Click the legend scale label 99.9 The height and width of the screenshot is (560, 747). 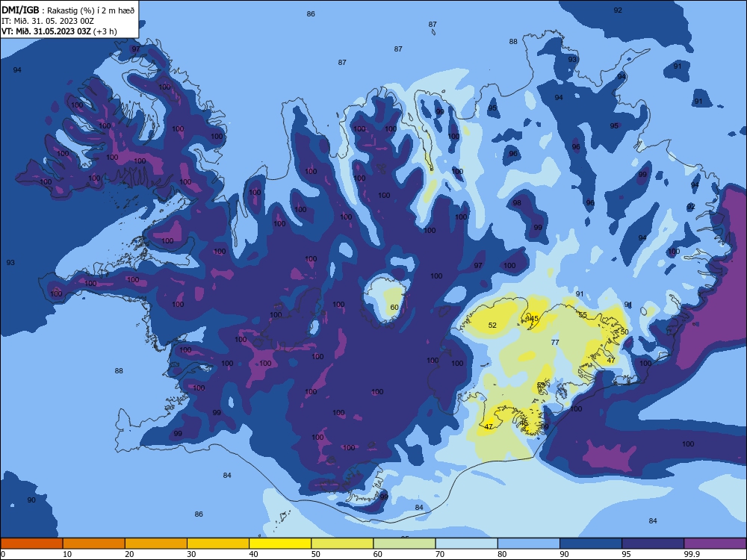click(x=692, y=554)
